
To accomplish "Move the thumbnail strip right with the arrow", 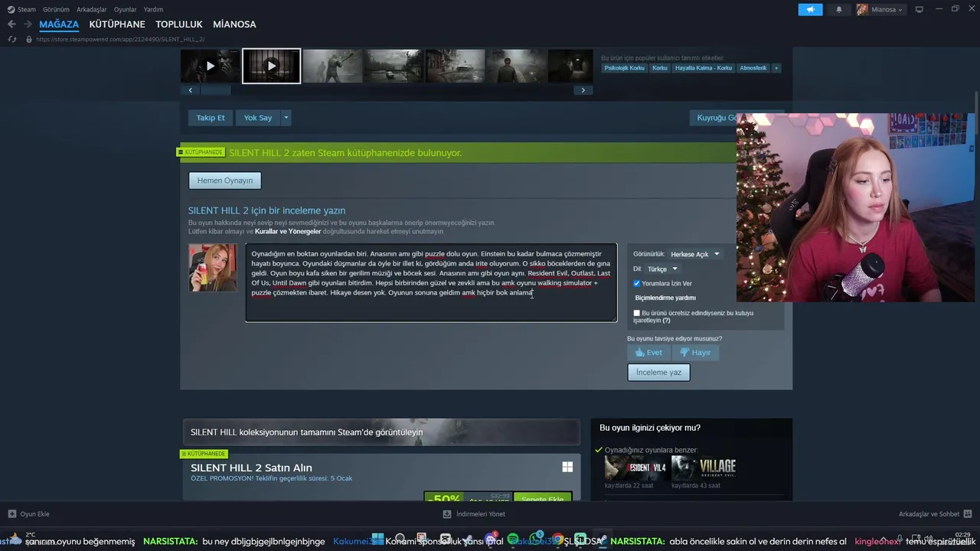I will point(583,90).
